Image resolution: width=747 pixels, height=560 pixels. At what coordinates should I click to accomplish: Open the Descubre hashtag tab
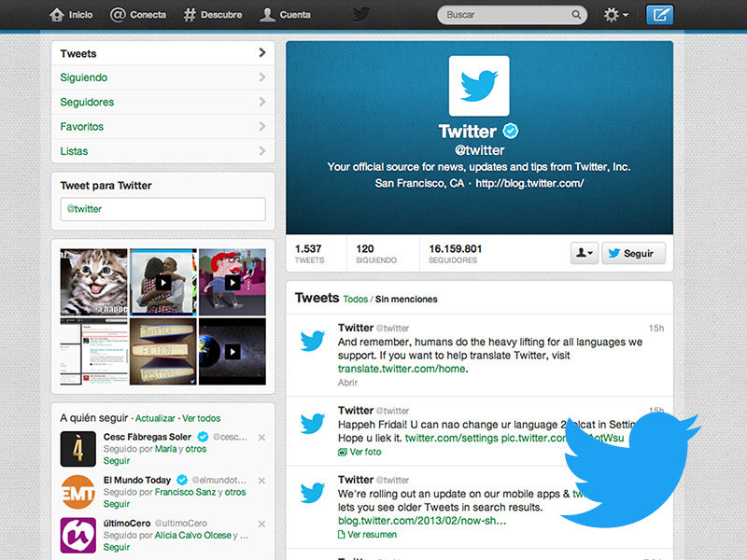213,15
